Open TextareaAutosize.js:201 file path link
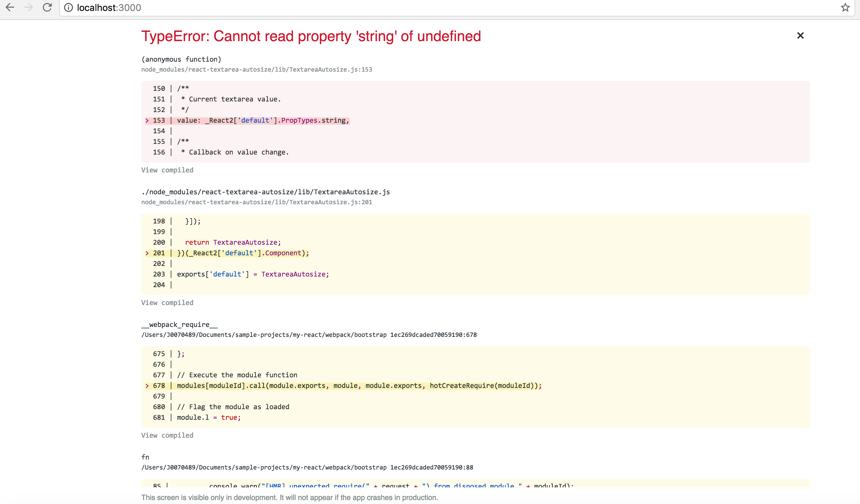This screenshot has height=504, width=860. tap(256, 202)
